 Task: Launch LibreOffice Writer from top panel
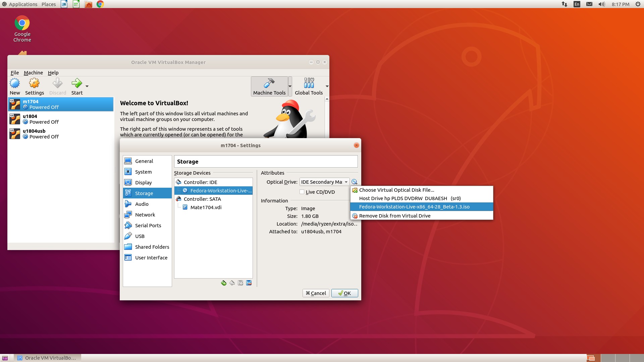click(x=64, y=4)
